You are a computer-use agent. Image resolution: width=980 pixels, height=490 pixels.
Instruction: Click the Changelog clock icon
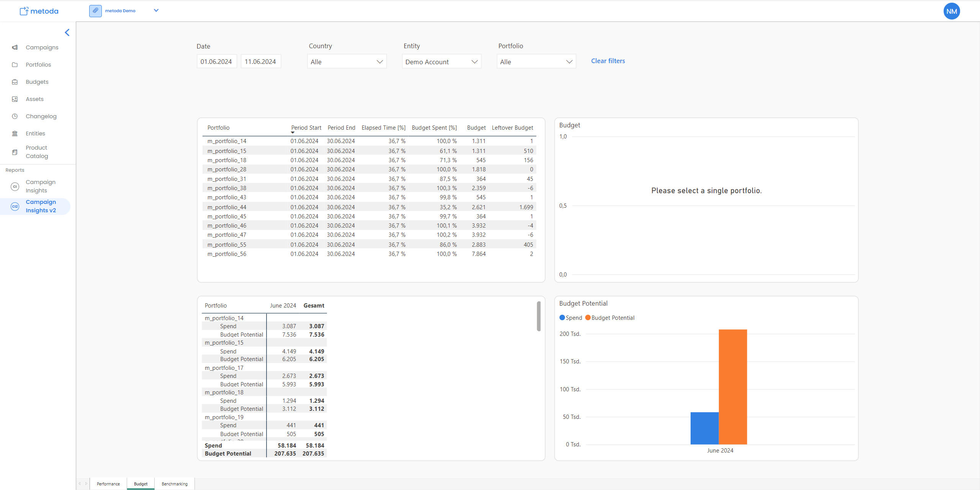pyautogui.click(x=15, y=116)
